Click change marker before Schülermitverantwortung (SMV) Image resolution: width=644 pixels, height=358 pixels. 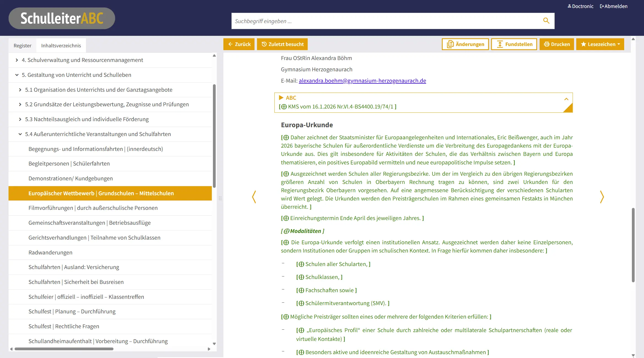point(301,303)
